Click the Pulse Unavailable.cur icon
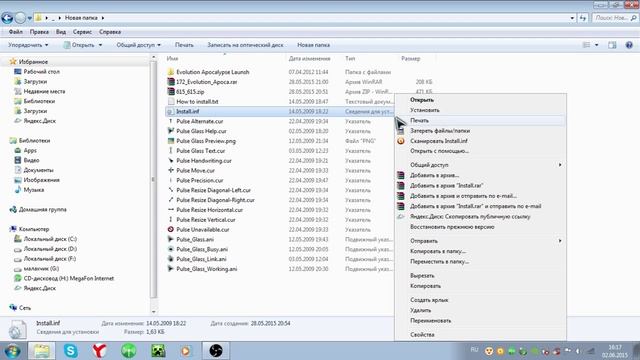This screenshot has width=640, height=360. click(171, 229)
